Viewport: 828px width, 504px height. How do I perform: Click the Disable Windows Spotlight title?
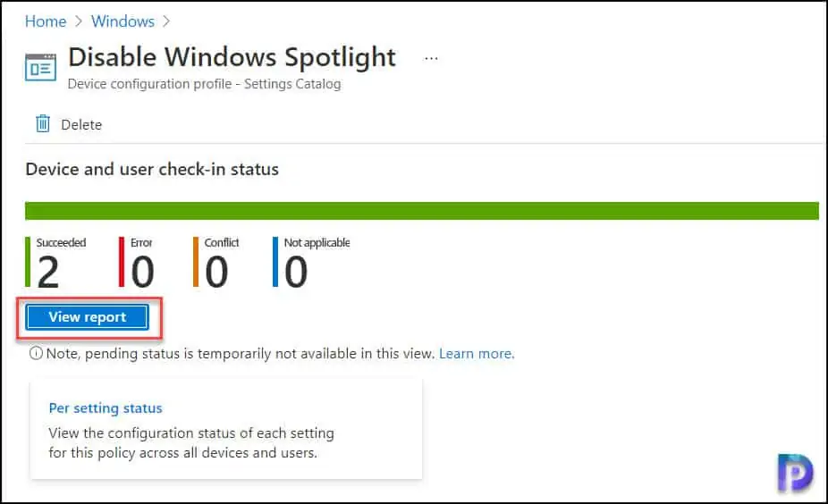[x=232, y=57]
